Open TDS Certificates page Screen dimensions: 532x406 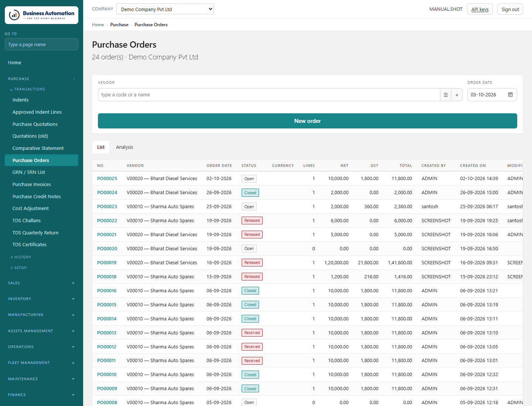(x=41, y=245)
